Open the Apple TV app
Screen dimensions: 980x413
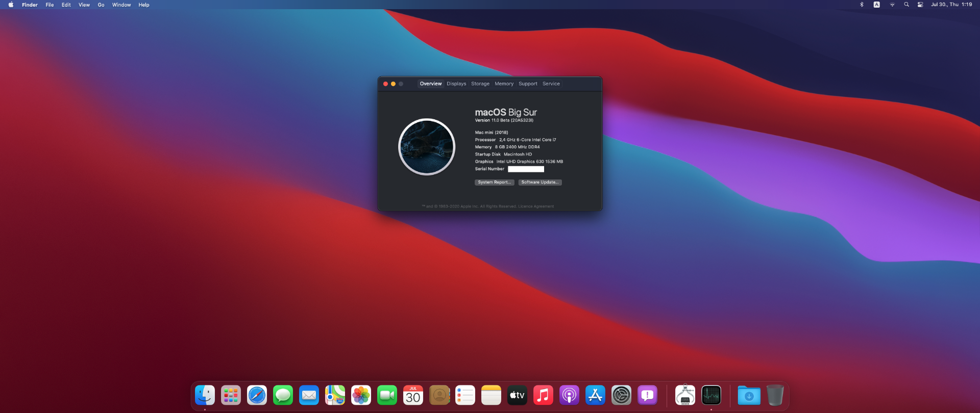(517, 395)
